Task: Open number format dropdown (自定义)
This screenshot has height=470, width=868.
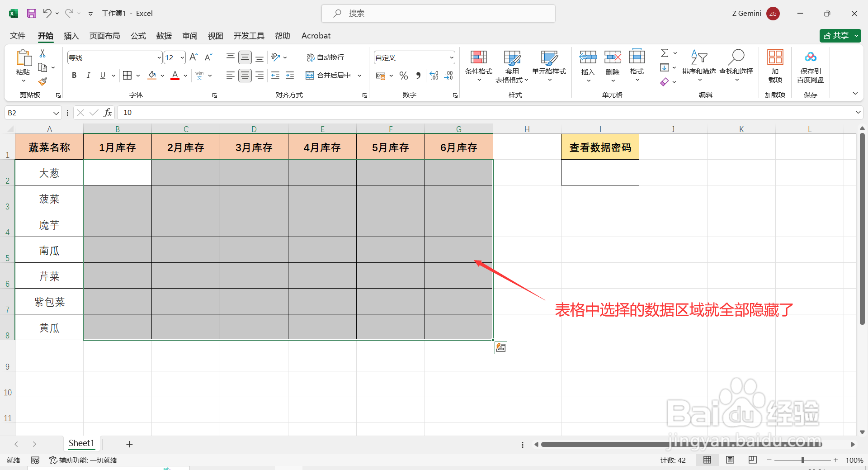Action: (452, 58)
